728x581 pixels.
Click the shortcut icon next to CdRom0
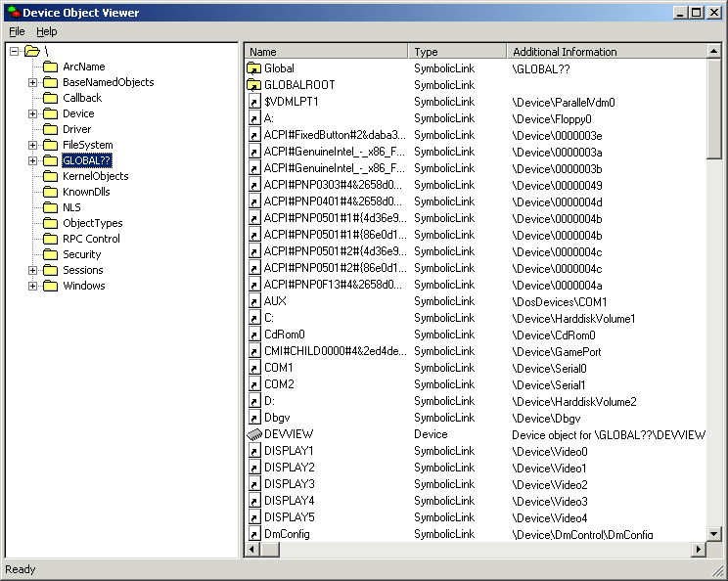254,335
